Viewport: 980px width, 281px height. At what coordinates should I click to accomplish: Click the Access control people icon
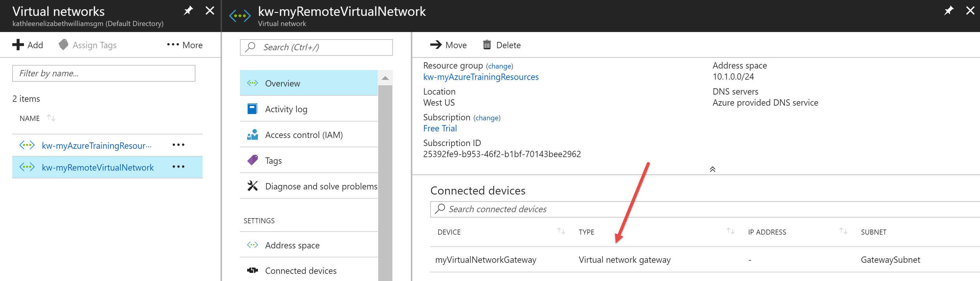253,135
